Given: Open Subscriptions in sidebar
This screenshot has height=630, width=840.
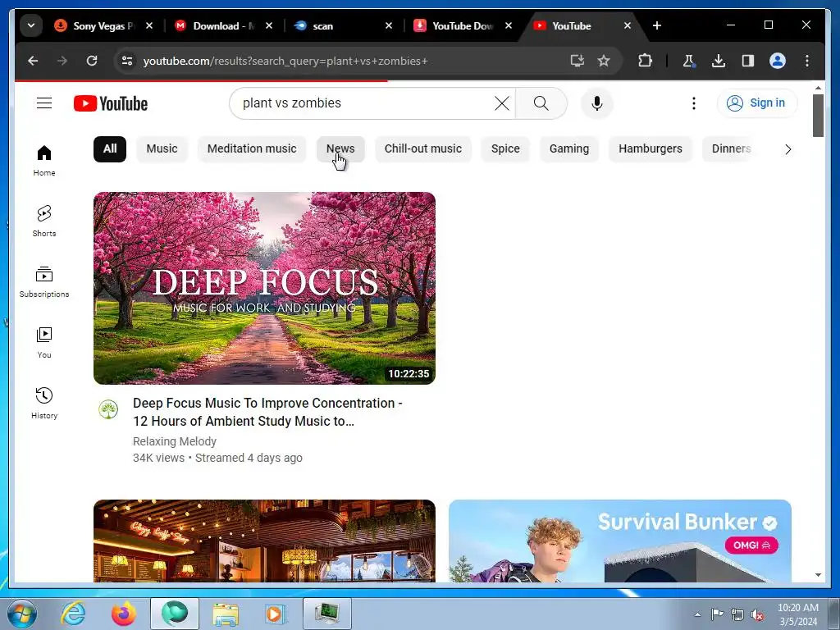Looking at the screenshot, I should click(x=44, y=282).
